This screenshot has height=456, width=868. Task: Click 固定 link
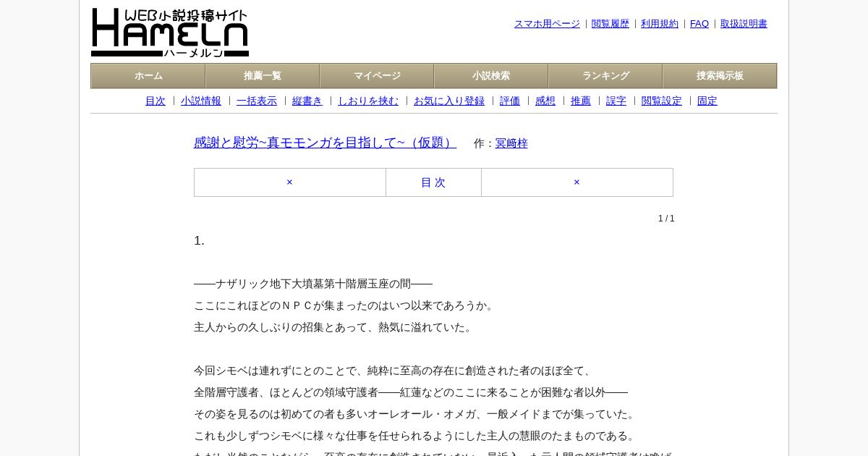(707, 101)
